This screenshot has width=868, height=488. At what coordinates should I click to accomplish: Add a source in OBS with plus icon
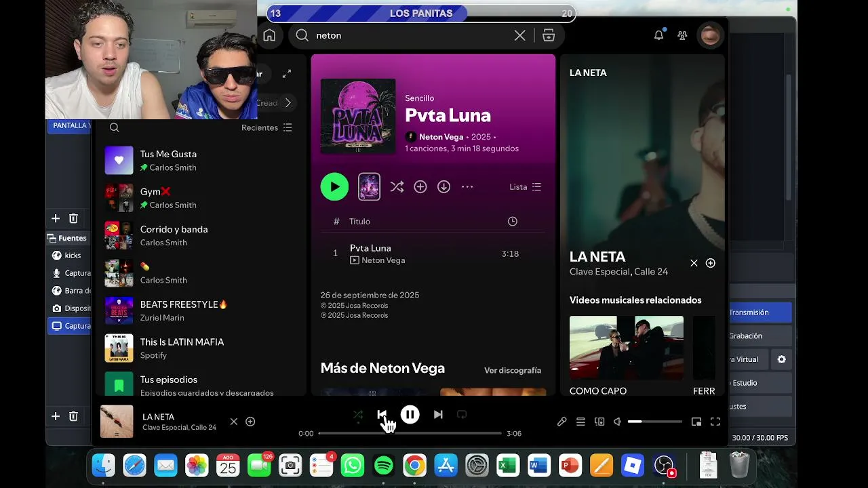(x=56, y=416)
